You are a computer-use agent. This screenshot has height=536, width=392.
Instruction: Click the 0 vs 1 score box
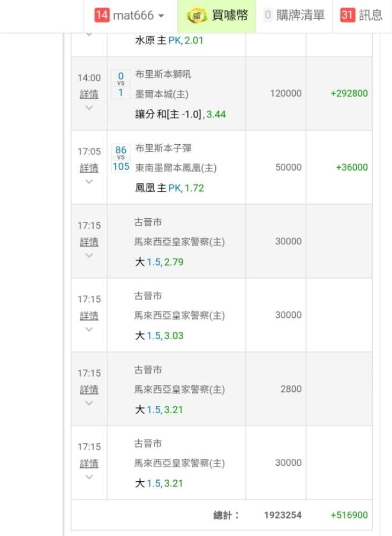120,84
